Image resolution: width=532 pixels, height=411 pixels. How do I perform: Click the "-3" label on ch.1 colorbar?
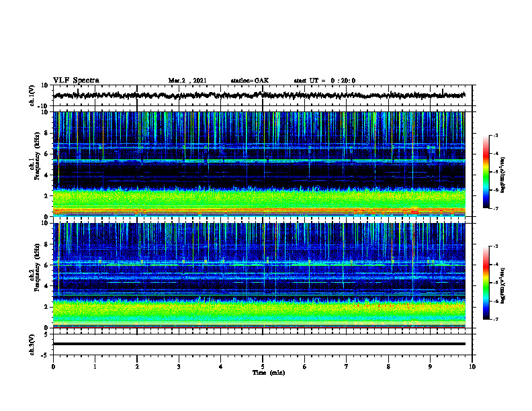(x=495, y=136)
